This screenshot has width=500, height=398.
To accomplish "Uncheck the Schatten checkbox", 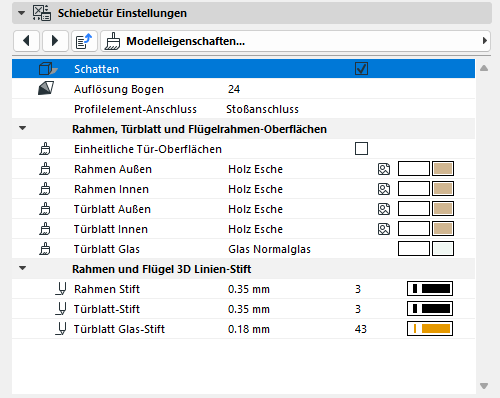I will tap(361, 69).
